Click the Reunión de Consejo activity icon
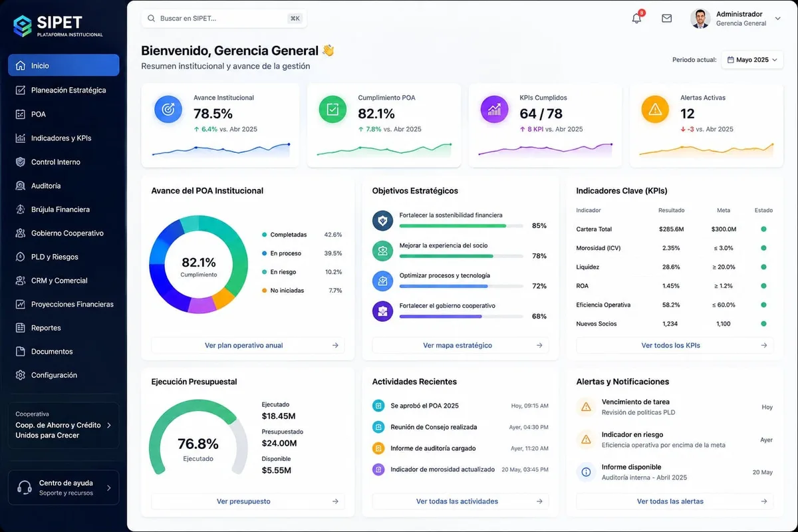This screenshot has width=798, height=532. (x=378, y=427)
